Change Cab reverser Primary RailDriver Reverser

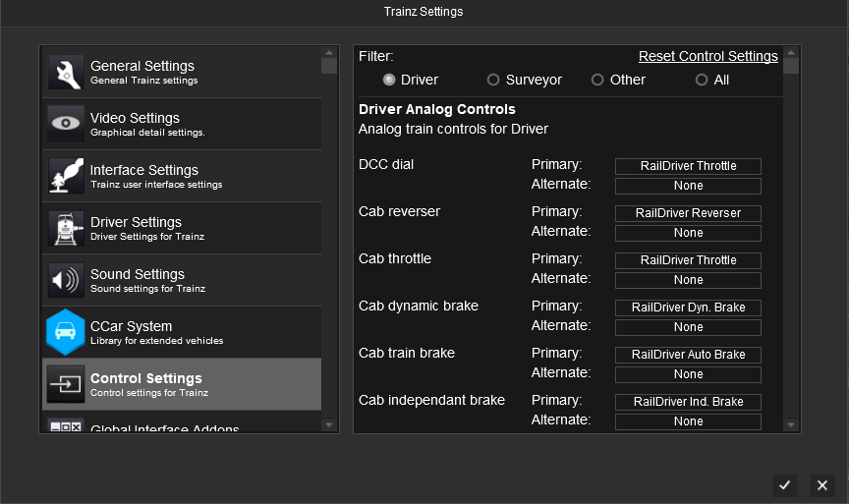[x=688, y=213]
